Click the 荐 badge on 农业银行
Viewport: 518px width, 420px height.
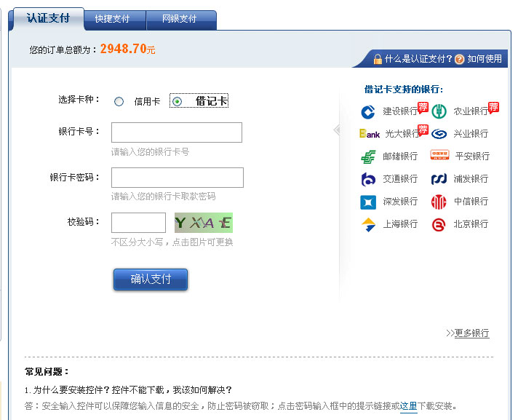[493, 108]
